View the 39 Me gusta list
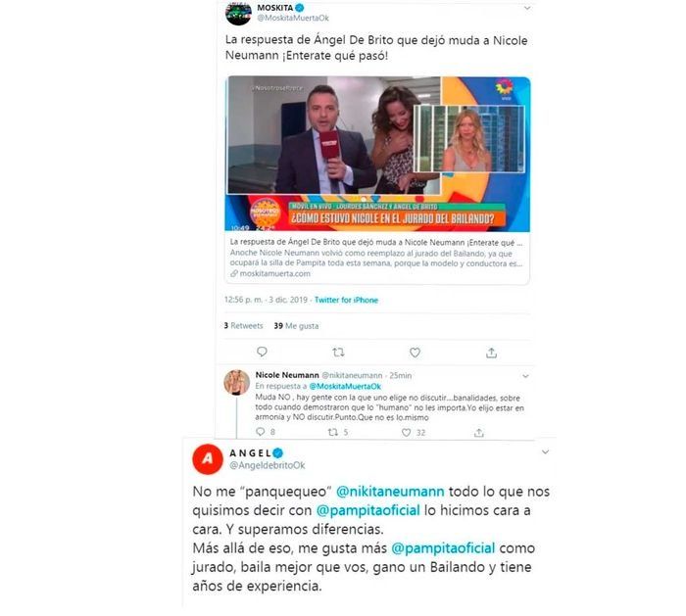 click(296, 326)
